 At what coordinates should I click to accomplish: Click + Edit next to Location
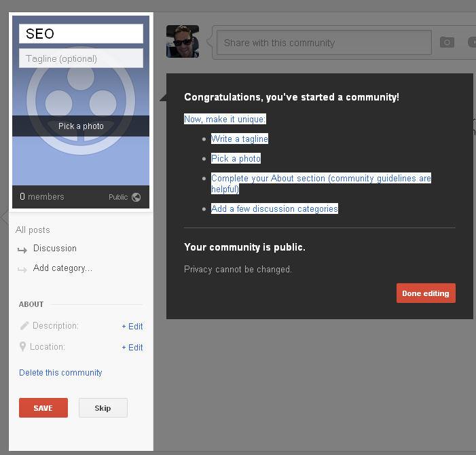point(132,348)
